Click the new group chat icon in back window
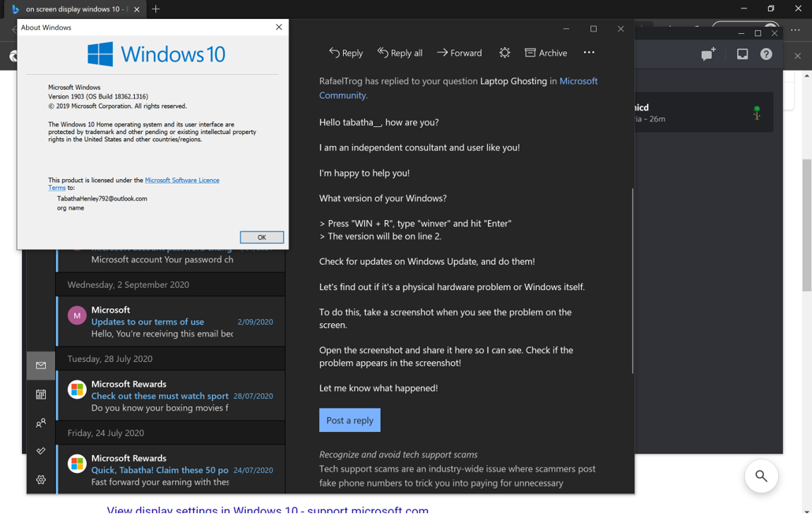Image resolution: width=812 pixels, height=514 pixels. point(708,54)
